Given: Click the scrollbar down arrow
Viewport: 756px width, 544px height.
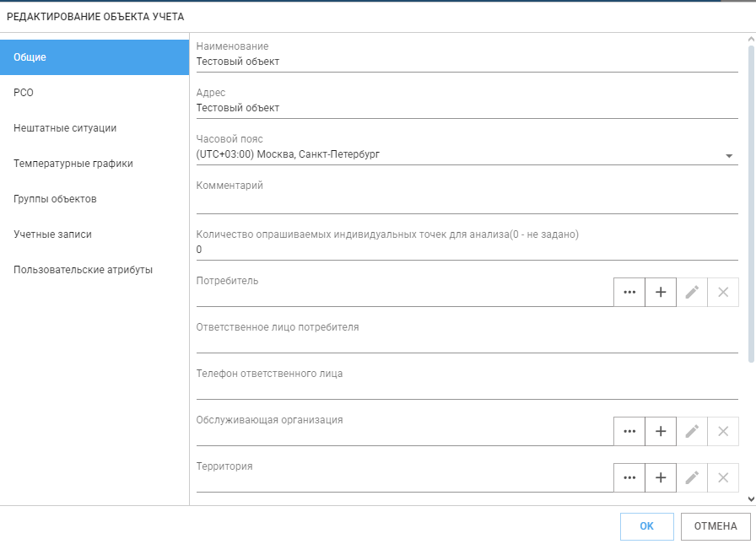Looking at the screenshot, I should click(751, 499).
